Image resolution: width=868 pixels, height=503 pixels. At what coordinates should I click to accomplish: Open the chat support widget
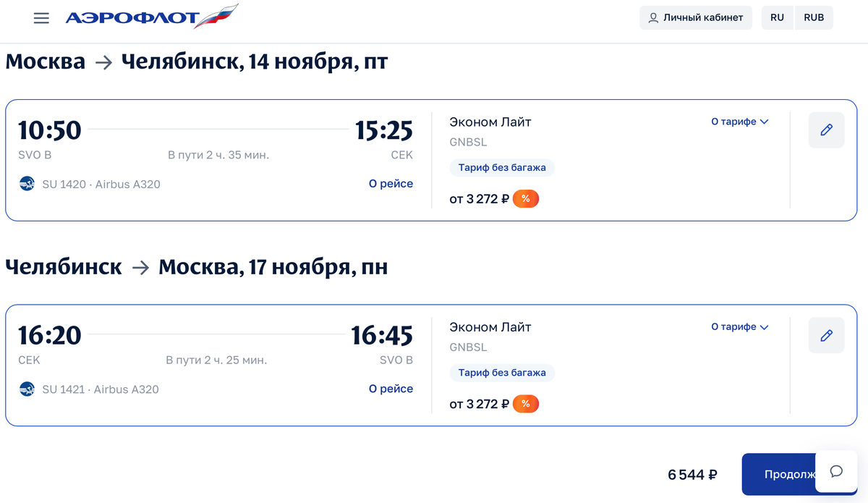pyautogui.click(x=836, y=471)
